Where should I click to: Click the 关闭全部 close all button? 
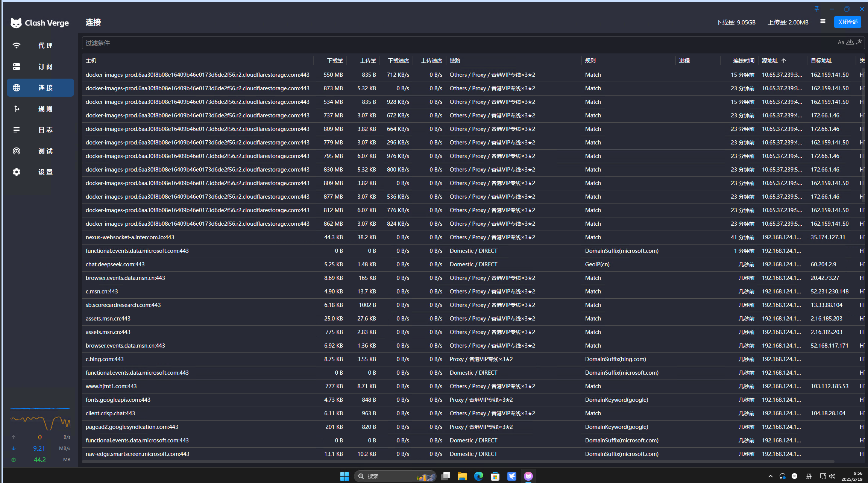point(847,22)
